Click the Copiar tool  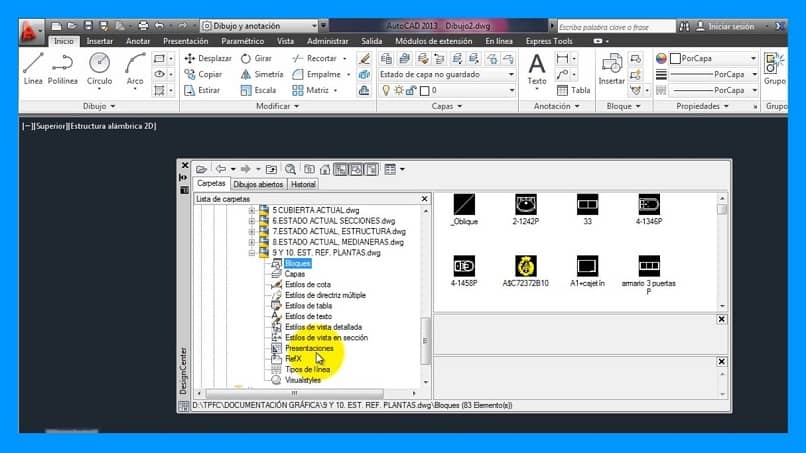pyautogui.click(x=203, y=74)
